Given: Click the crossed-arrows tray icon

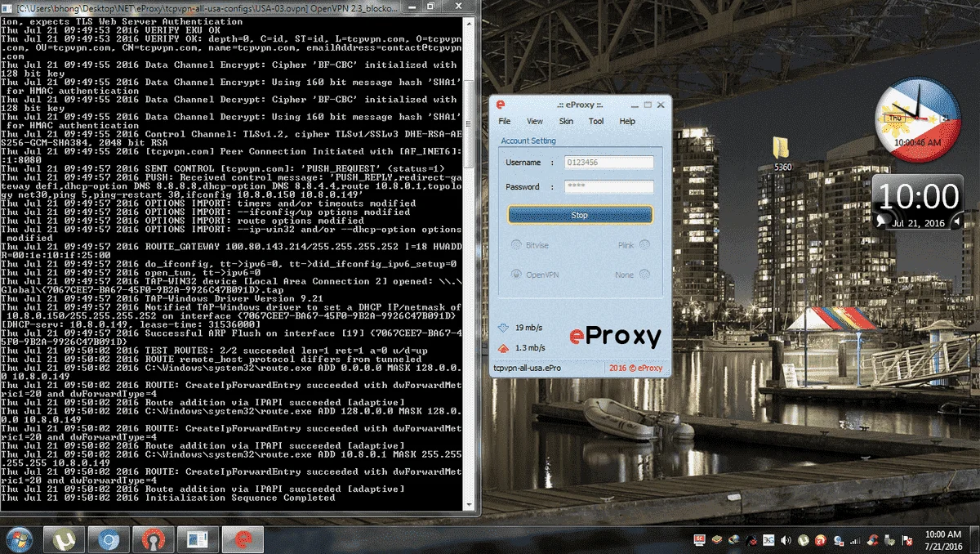Looking at the screenshot, I should 768,539.
